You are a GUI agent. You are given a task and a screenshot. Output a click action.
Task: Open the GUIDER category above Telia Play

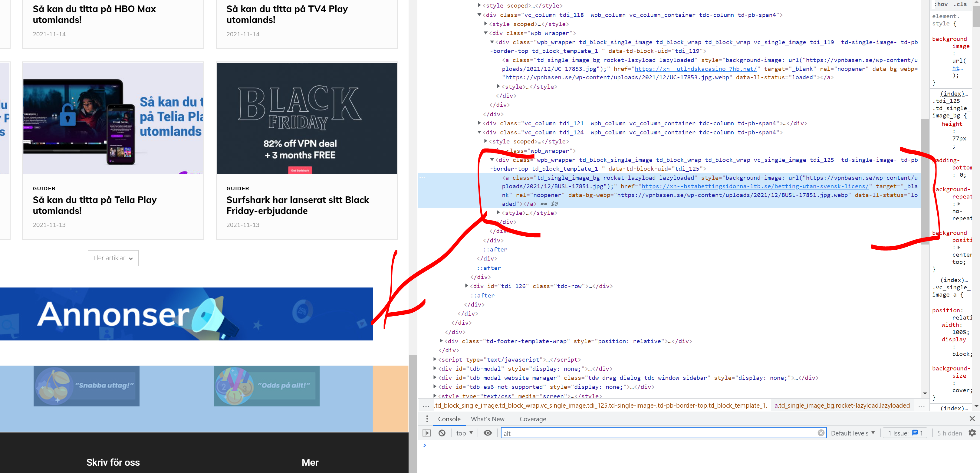point(44,189)
